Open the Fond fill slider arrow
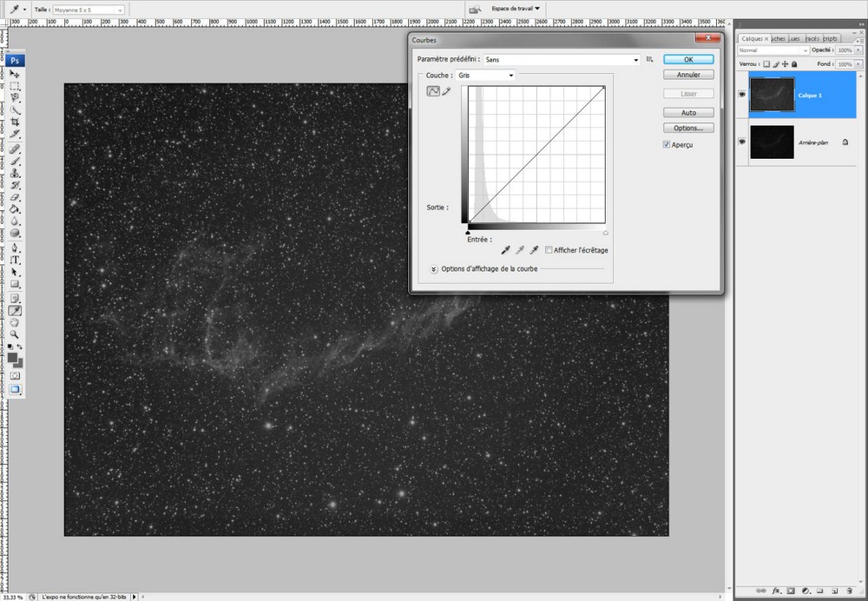 pyautogui.click(x=858, y=63)
